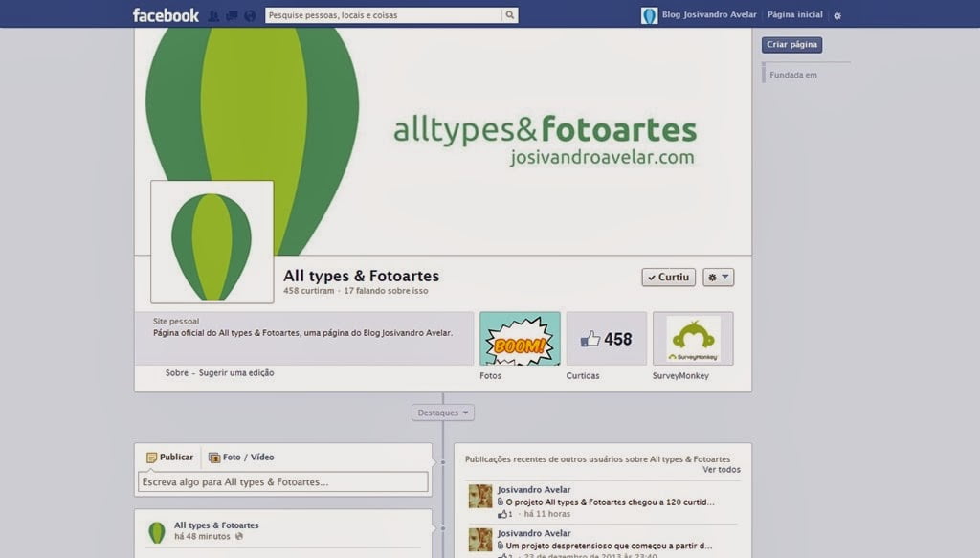Click the Fundada em timeline entry

(x=793, y=75)
